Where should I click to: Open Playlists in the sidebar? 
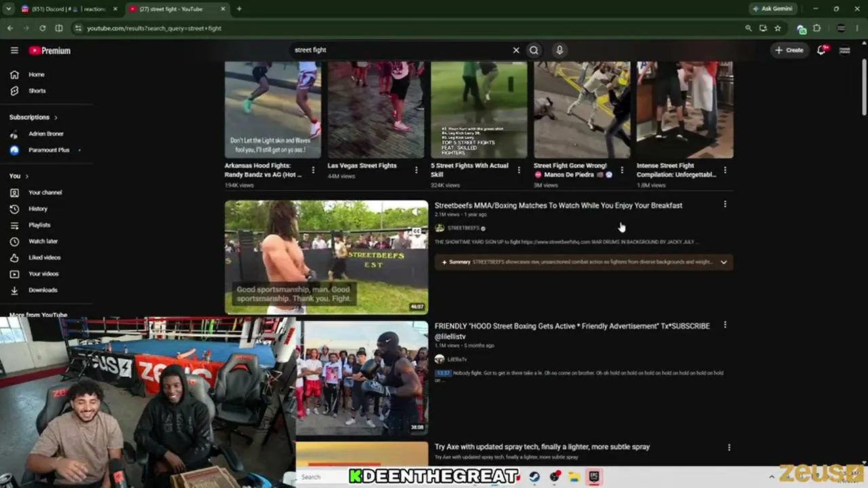point(39,225)
